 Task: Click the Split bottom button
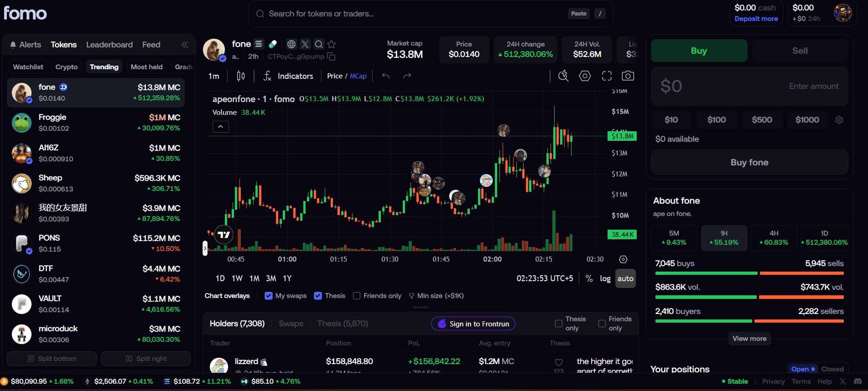click(x=52, y=359)
